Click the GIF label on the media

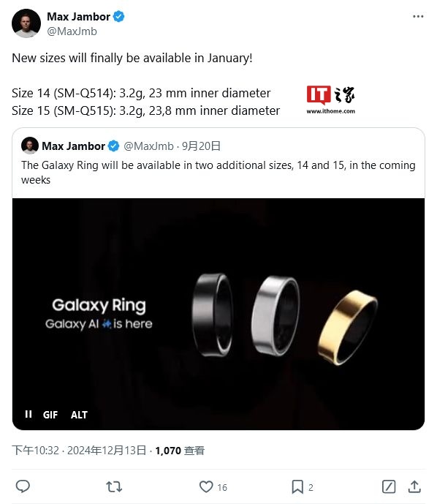coord(50,415)
